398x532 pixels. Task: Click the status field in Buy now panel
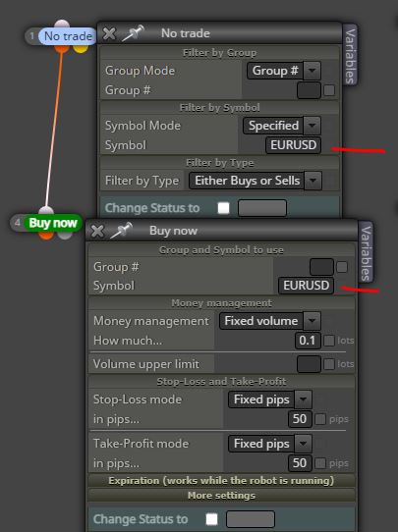pos(251,519)
